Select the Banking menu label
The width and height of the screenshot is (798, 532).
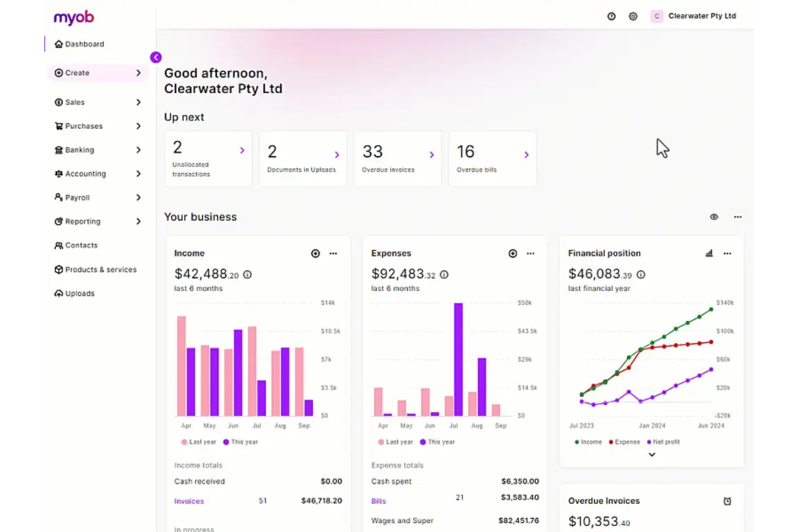pyautogui.click(x=79, y=150)
